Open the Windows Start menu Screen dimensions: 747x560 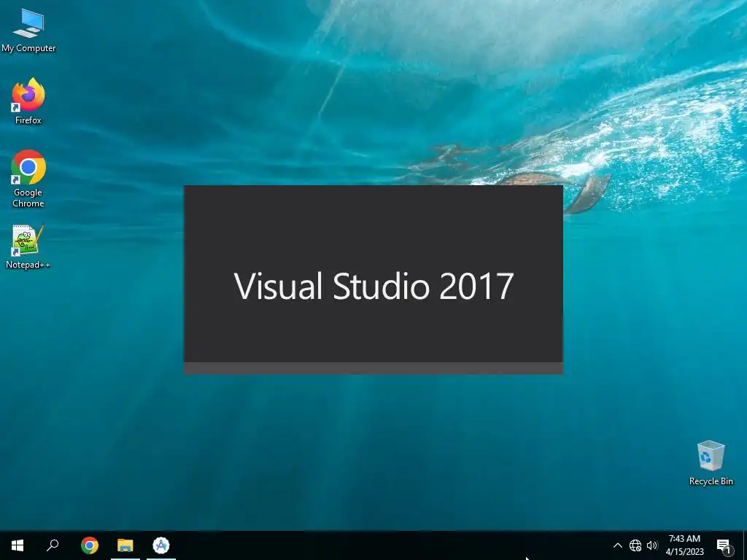pyautogui.click(x=18, y=545)
